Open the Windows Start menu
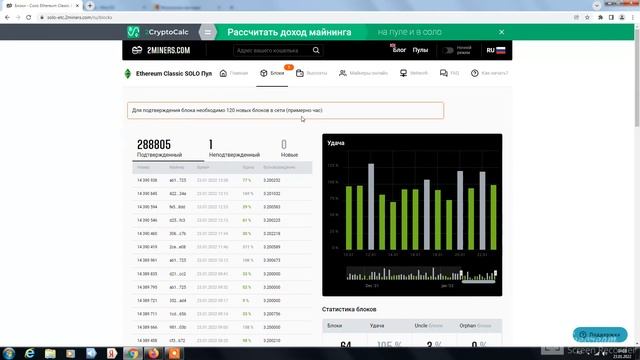 click(x=9, y=353)
